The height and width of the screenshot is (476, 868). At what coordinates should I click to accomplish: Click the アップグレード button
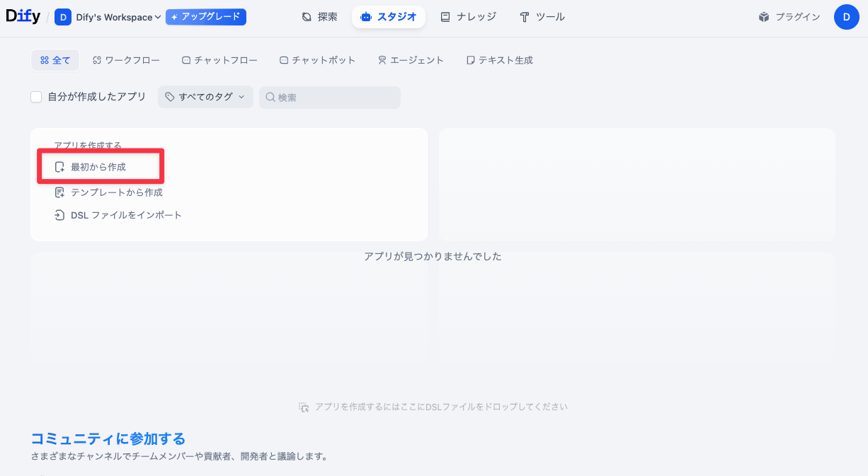[x=206, y=17]
